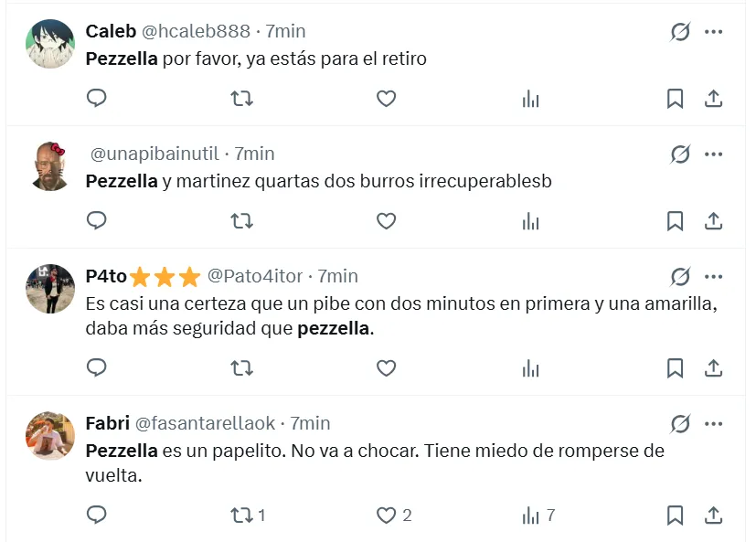Like the tweet by @unapibainutil
This screenshot has width=756, height=542.
tap(387, 220)
